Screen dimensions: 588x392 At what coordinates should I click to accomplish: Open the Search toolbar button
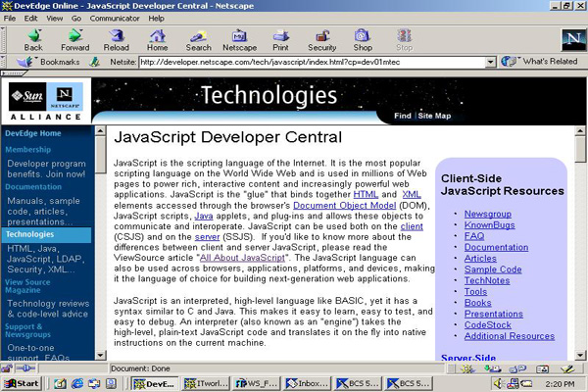tap(198, 40)
